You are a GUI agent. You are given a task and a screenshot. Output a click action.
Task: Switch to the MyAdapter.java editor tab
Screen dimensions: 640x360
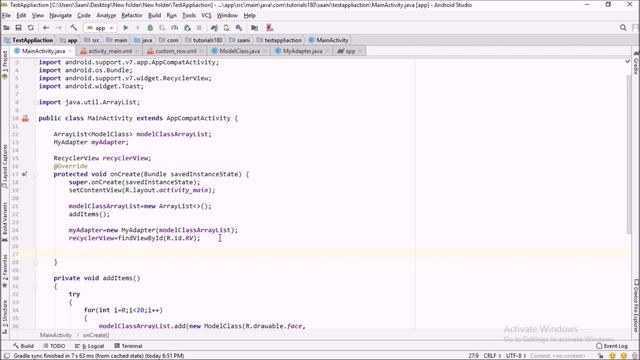point(302,51)
